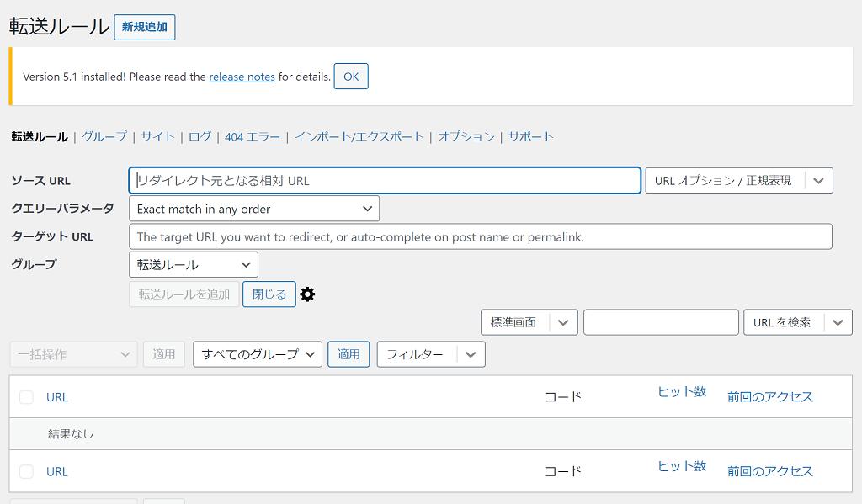Screen dimensions: 862x504
Task: Click the 新規追加 button
Action: pos(145,27)
